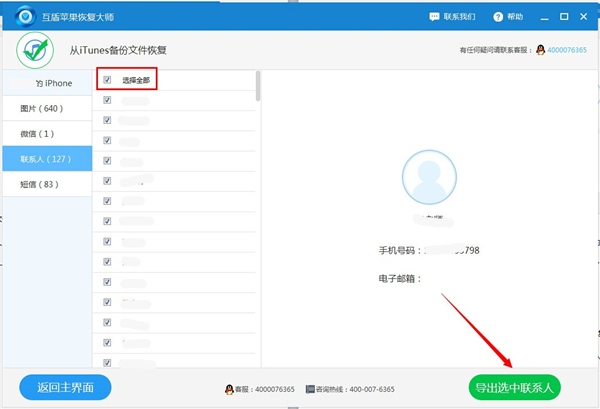This screenshot has width=600, height=409.
Task: Click the contact avatar placeholder image
Action: click(429, 177)
